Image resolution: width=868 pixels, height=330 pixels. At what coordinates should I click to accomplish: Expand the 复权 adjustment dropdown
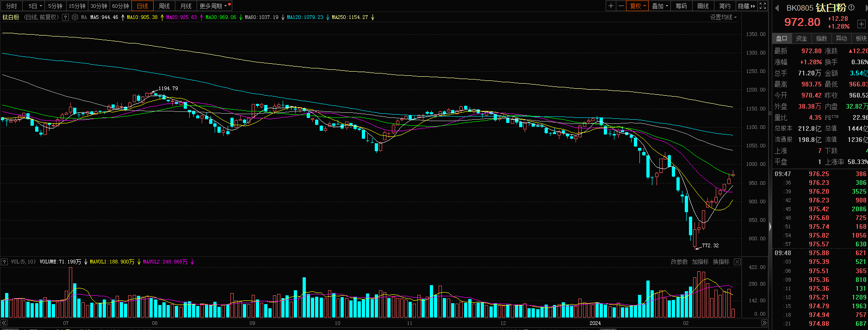(638, 6)
